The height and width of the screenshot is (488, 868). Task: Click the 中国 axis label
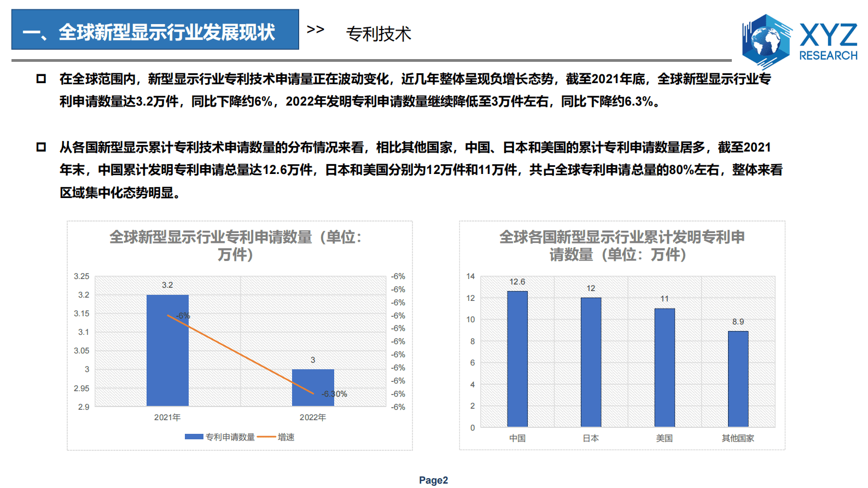[517, 438]
